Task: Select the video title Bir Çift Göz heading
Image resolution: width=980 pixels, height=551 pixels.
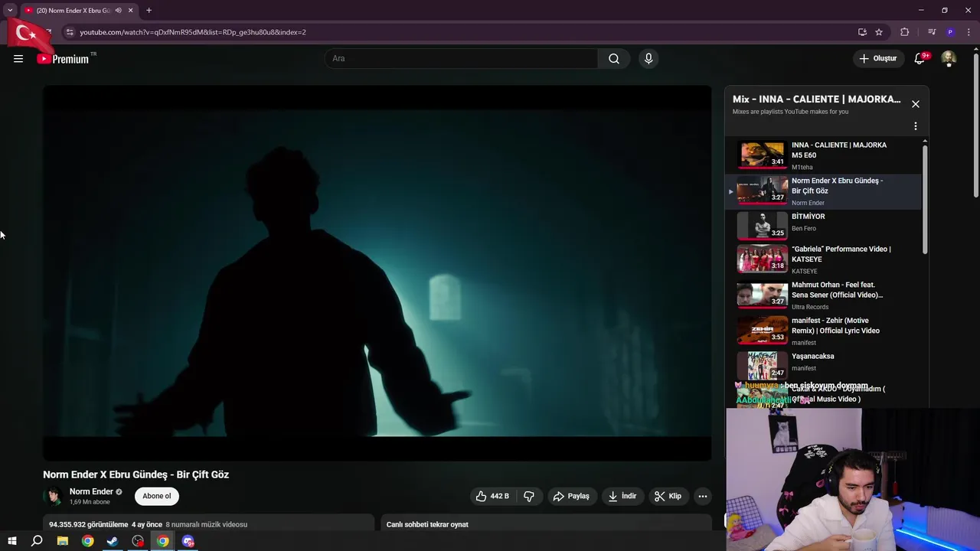Action: click(136, 474)
